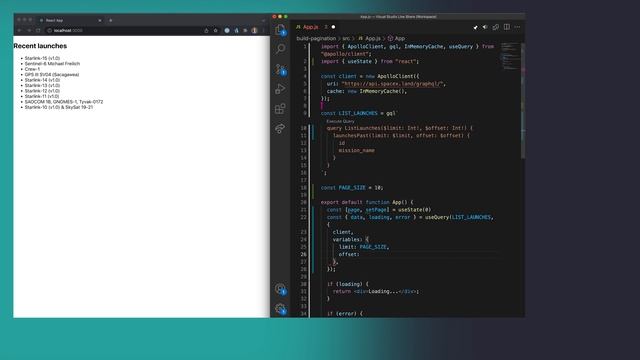640x360 pixels.
Task: Click 'Starlink-14 (v1.0)' list item
Action: 42,80
